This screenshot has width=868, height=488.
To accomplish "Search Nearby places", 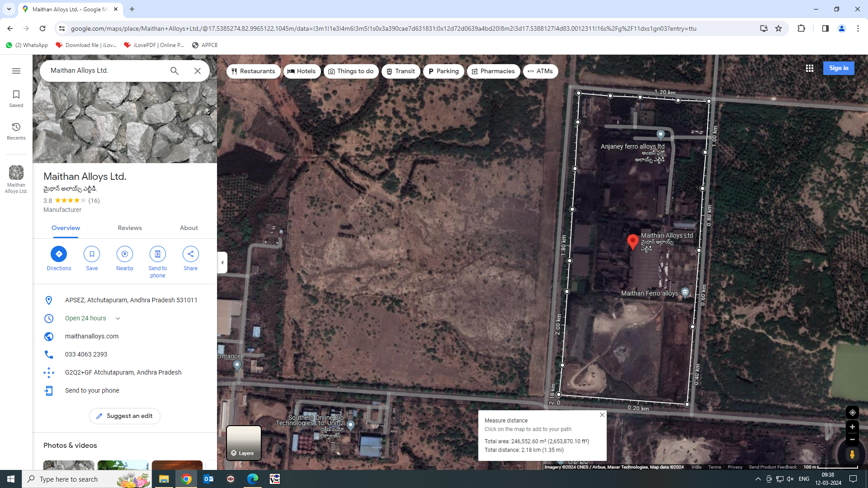I will coord(125,258).
